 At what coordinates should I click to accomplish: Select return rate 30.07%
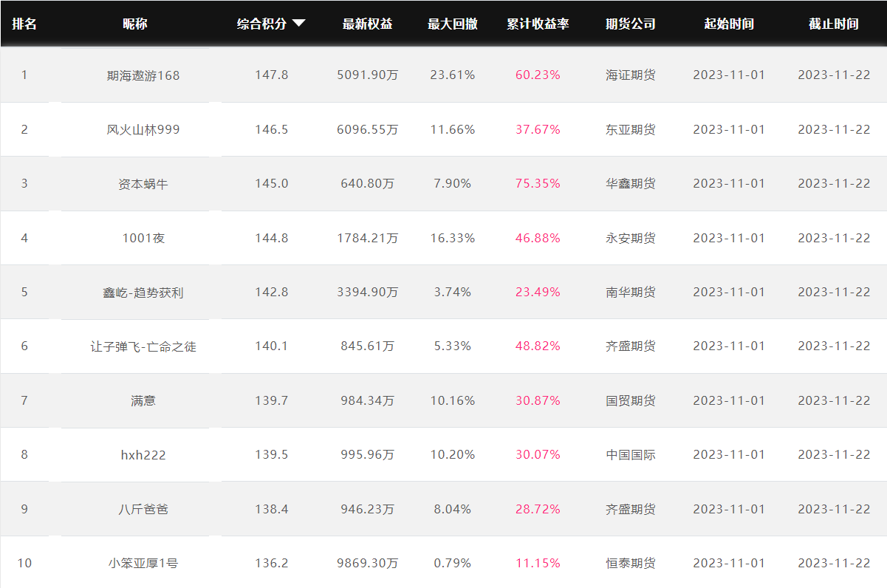(x=538, y=454)
